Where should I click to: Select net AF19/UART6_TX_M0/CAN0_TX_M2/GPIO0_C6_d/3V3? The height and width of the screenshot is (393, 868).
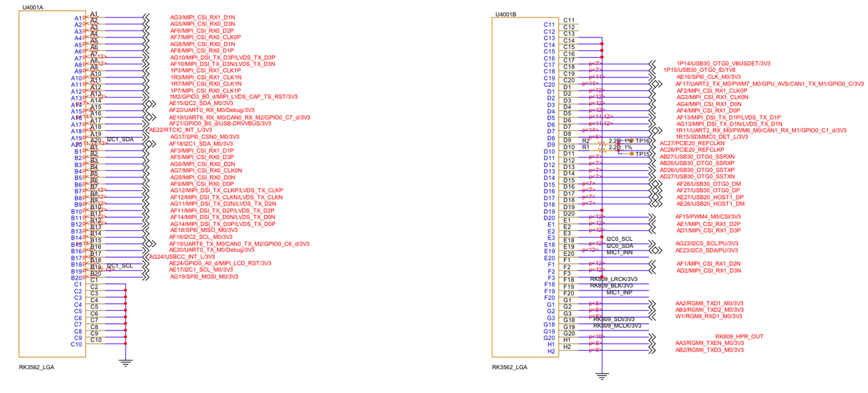[x=239, y=244]
